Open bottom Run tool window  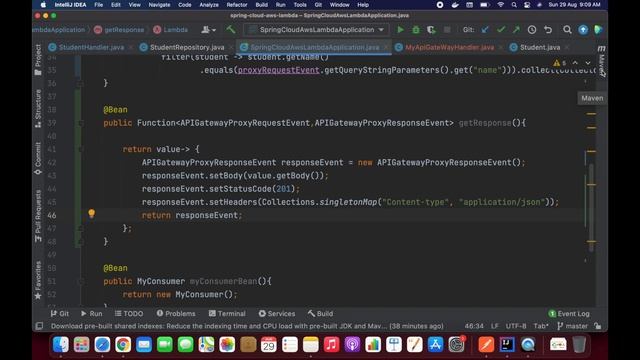click(x=91, y=313)
